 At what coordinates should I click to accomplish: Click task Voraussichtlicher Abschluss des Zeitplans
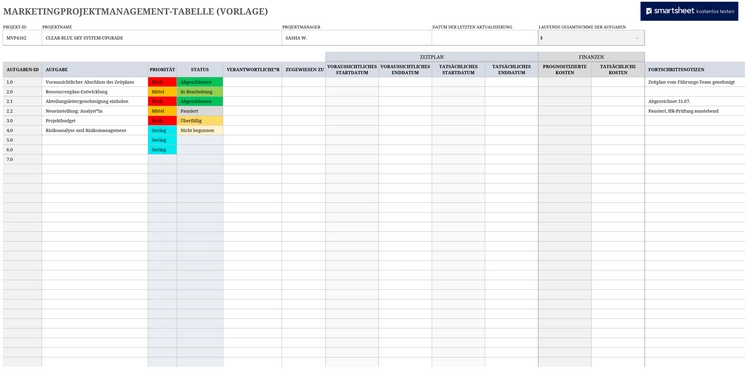click(95, 82)
